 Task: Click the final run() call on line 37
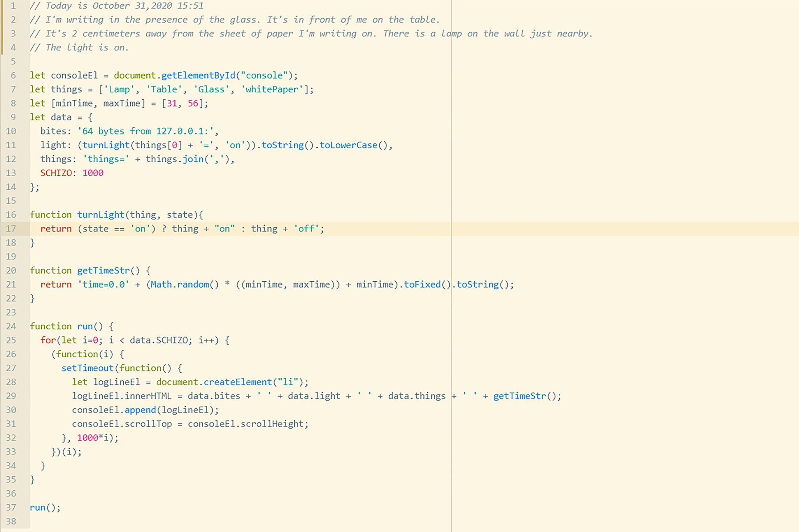tap(38, 508)
